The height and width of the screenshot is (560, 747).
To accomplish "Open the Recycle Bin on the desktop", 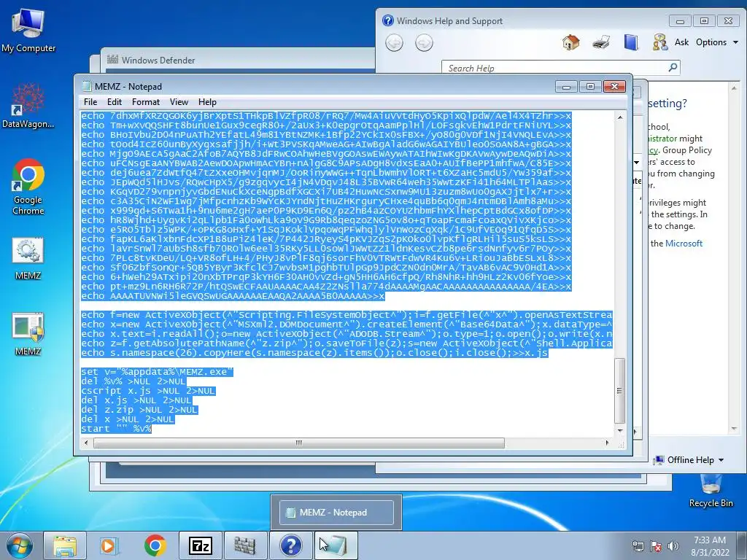I will [711, 491].
